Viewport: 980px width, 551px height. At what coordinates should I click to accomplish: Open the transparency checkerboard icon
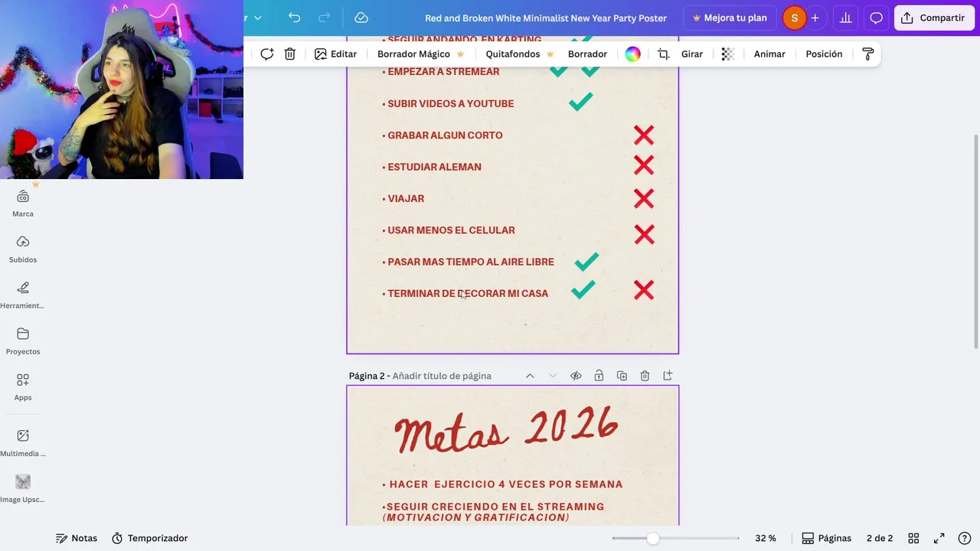point(728,54)
